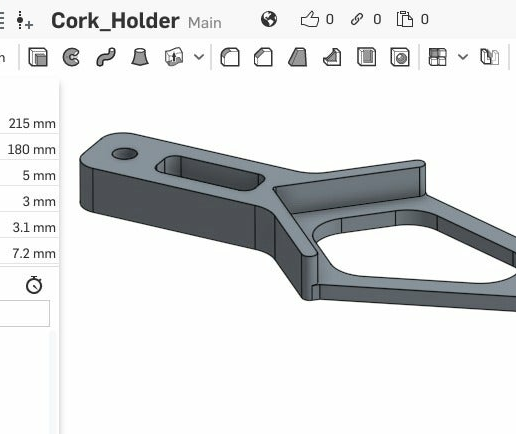Click the Main branch label
The image size is (516, 434).
coord(205,23)
